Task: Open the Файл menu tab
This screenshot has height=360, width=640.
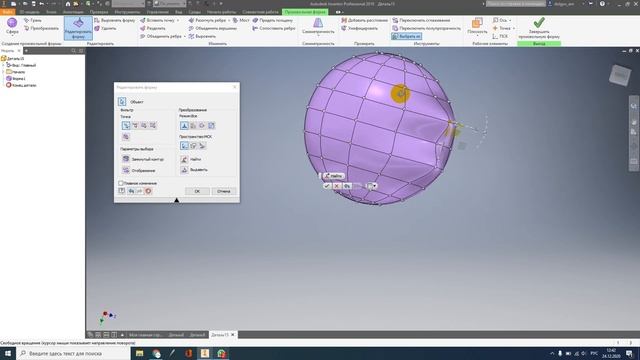Action: (x=7, y=12)
